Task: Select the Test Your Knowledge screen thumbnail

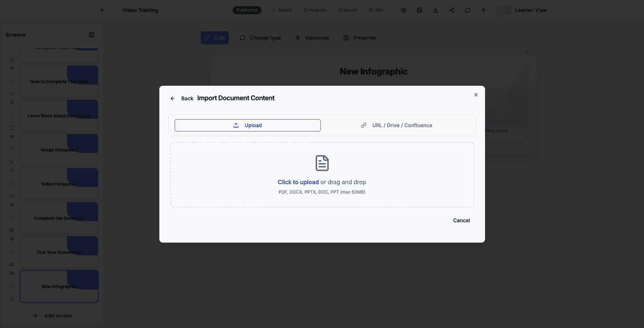Action: [59, 252]
